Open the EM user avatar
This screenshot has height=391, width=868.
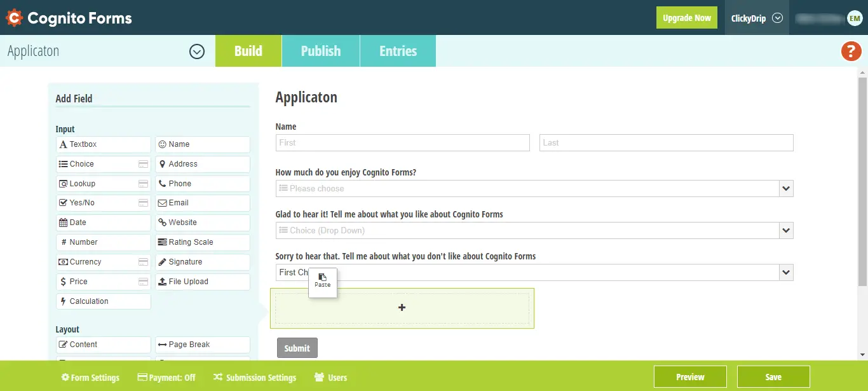point(855,18)
